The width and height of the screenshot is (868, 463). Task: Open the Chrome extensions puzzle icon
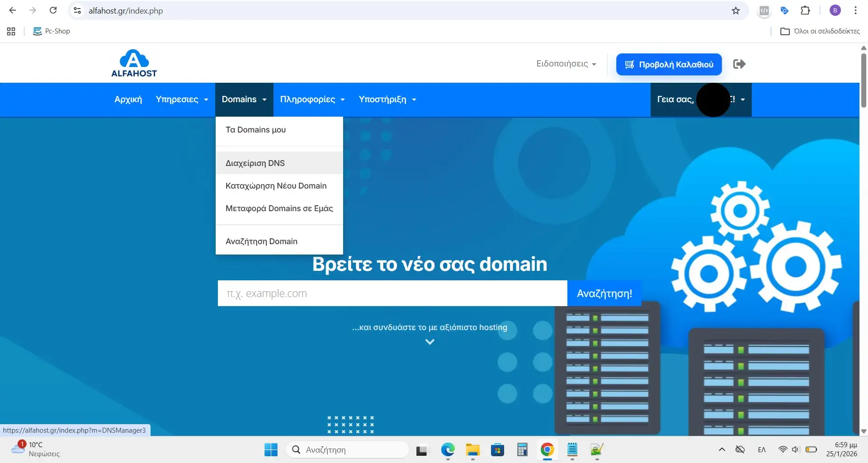coord(806,10)
